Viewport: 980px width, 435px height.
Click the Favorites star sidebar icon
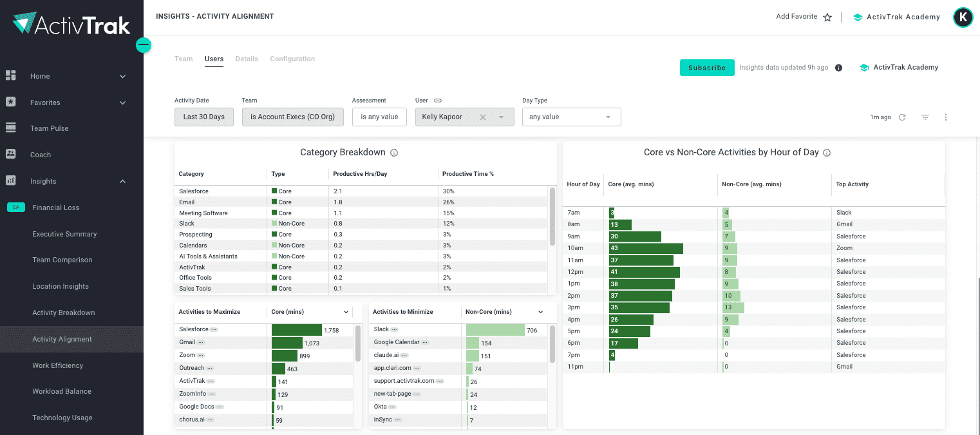[x=11, y=102]
